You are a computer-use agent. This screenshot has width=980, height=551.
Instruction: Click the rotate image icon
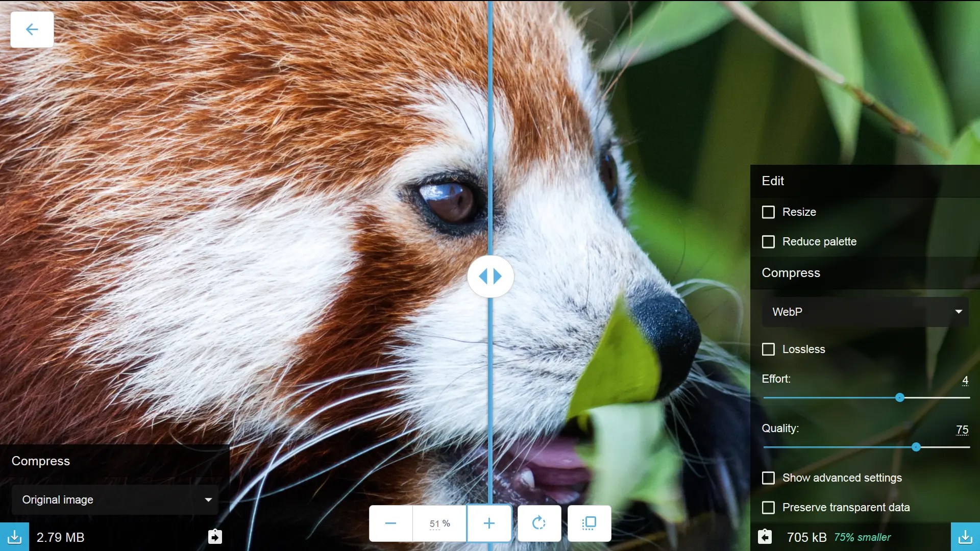(539, 523)
